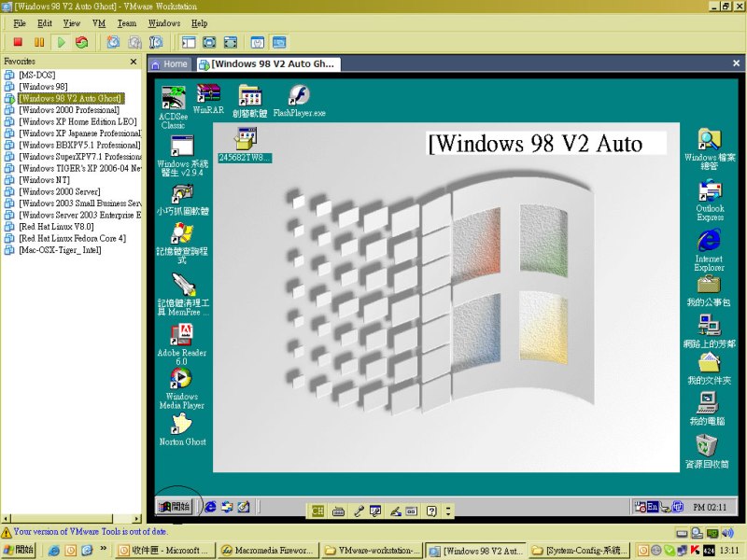Select the FlashPlayer.exe desktop icon

pos(299,102)
